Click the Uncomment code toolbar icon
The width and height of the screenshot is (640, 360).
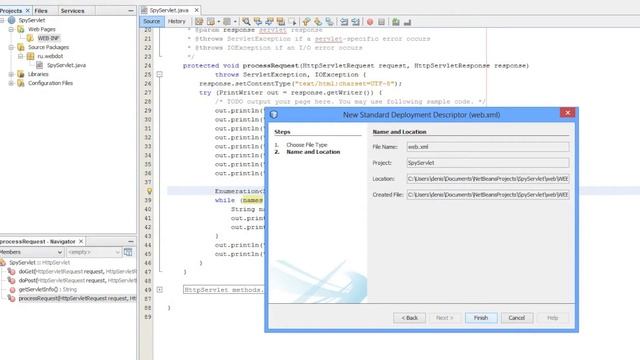(x=407, y=22)
